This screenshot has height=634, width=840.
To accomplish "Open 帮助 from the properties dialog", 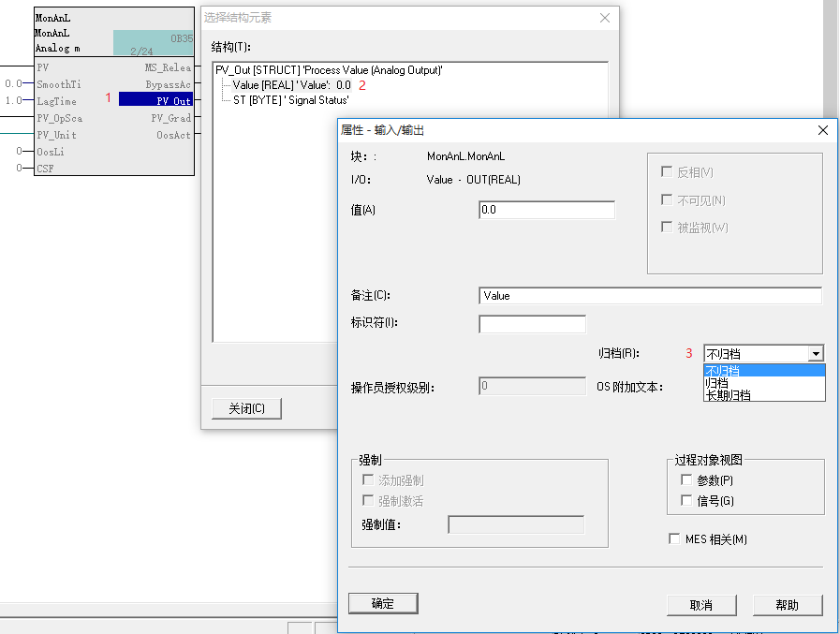I will click(787, 605).
